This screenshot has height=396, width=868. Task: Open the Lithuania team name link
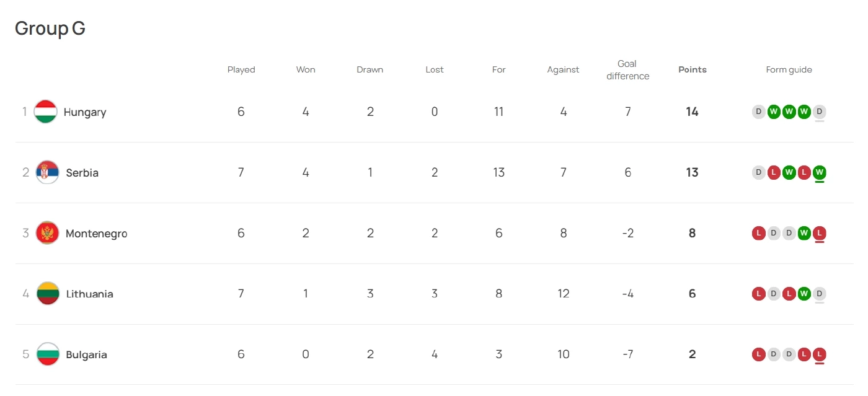[x=90, y=294]
